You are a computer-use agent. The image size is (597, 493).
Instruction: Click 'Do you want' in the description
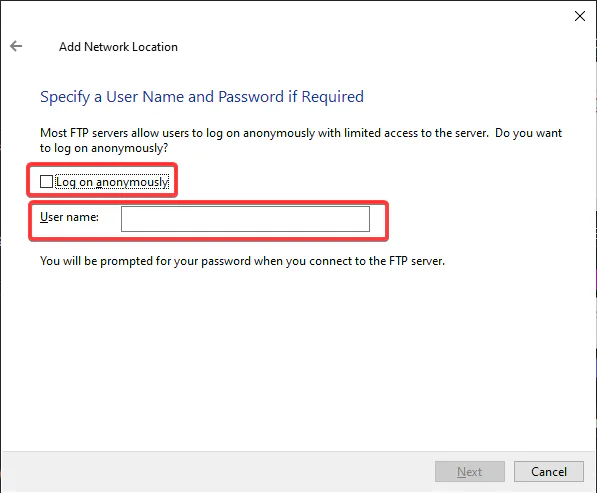528,133
